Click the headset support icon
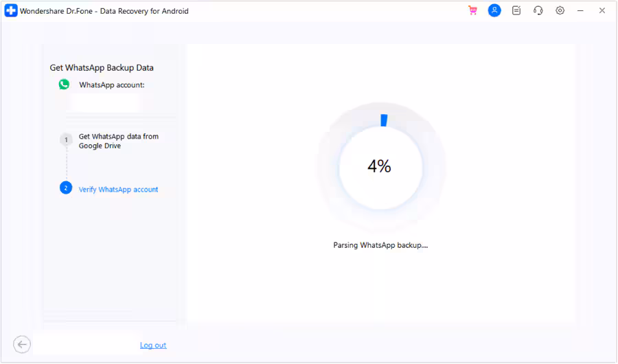 [x=538, y=11]
